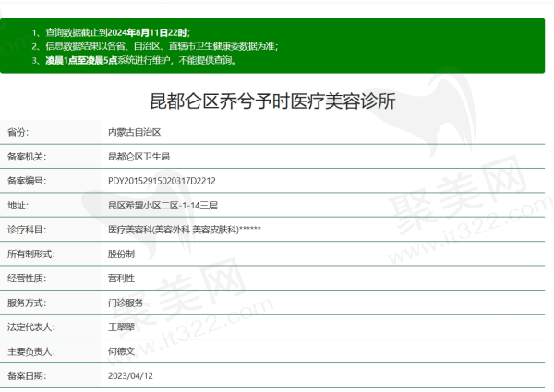Select the 经营性质 label
The width and height of the screenshot is (554, 392).
click(27, 279)
